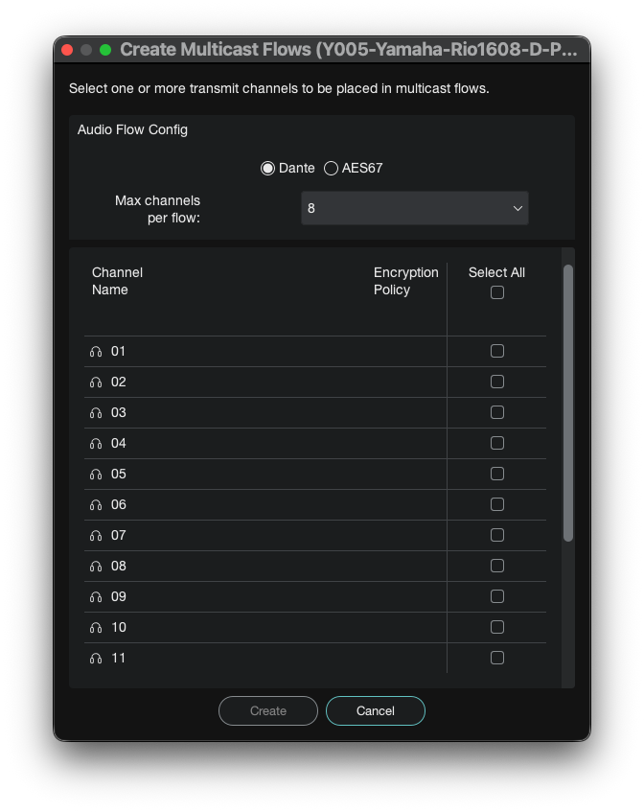Viewport: 644px width, 812px height.
Task: Click the headphone icon beside channel 11
Action: [x=96, y=659]
